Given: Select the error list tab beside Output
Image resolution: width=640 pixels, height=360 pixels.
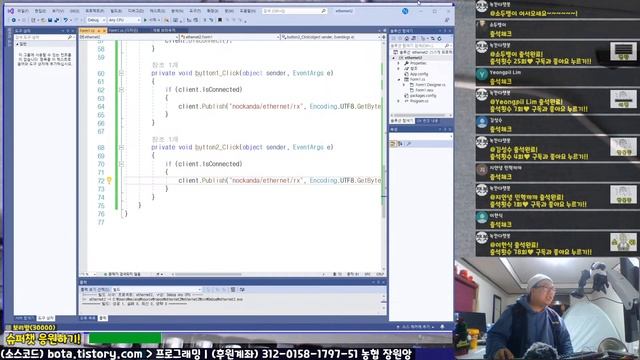Looking at the screenshot, I should [x=88, y=318].
